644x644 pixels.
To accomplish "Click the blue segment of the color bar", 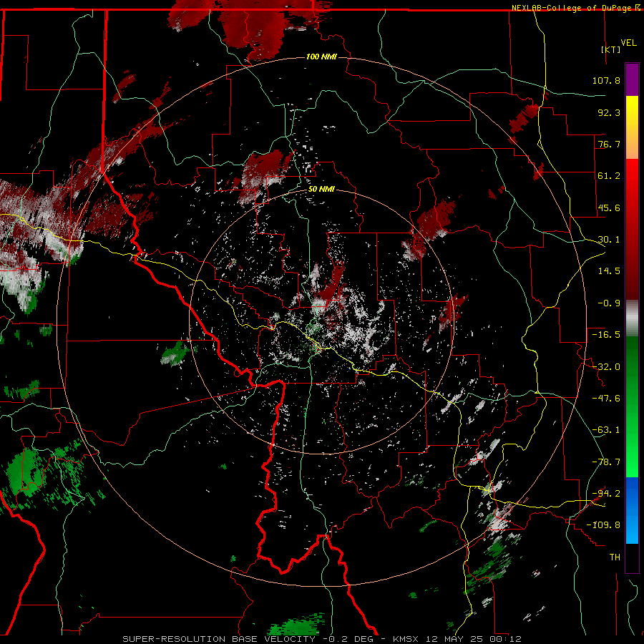I will 632,510.
